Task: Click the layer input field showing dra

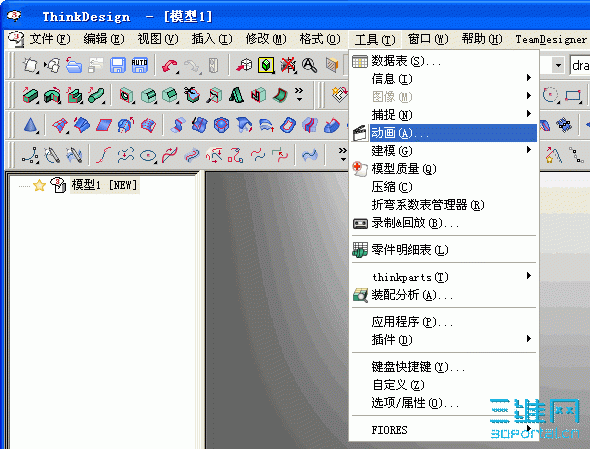Action: pos(580,65)
